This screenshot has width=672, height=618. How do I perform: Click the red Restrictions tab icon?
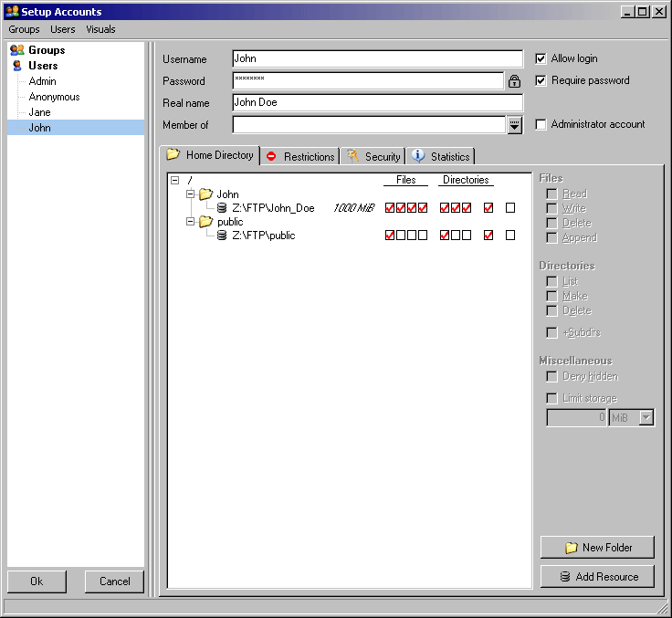[271, 156]
